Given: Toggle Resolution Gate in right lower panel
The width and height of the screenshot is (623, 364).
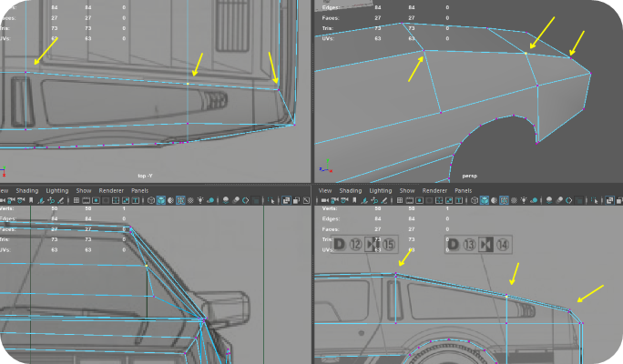Looking at the screenshot, I should coord(419,200).
